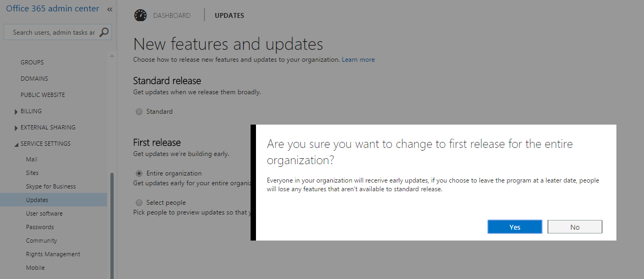Screen dimensions: 644x279
Task: Click the 'First release' section heading
Action: click(x=157, y=142)
